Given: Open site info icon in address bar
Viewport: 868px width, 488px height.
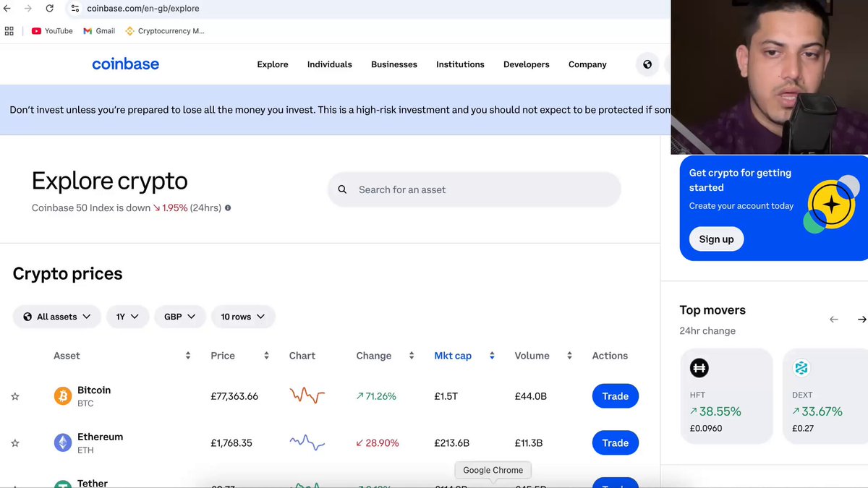Looking at the screenshot, I should (x=75, y=9).
